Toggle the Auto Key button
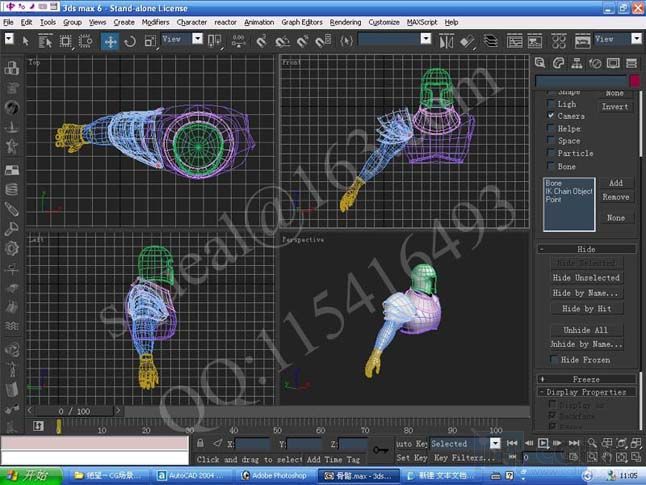 (411, 444)
